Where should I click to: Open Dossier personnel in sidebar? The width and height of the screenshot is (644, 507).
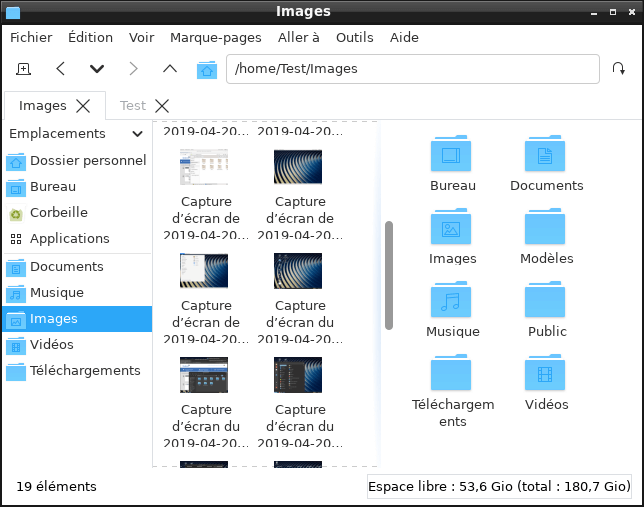77,161
